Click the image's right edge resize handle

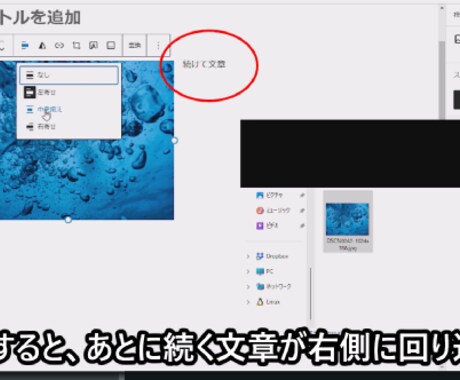(174, 140)
